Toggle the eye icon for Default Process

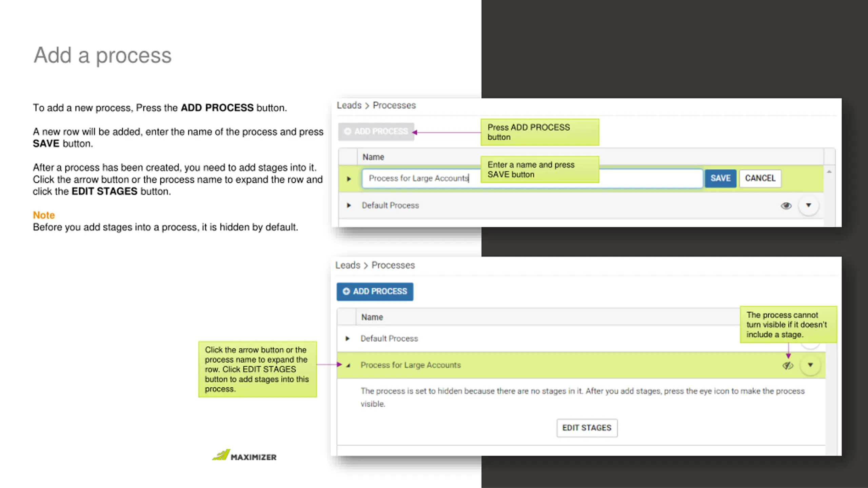786,206
